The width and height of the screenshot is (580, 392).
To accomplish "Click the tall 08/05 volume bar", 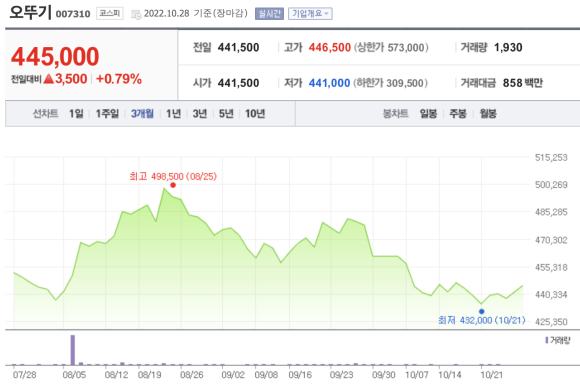I will pos(73,350).
